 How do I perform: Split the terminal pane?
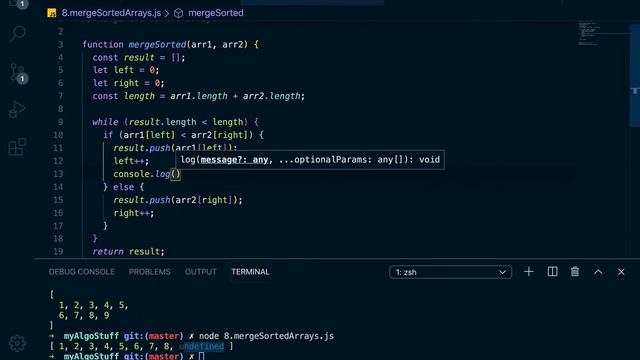point(552,272)
